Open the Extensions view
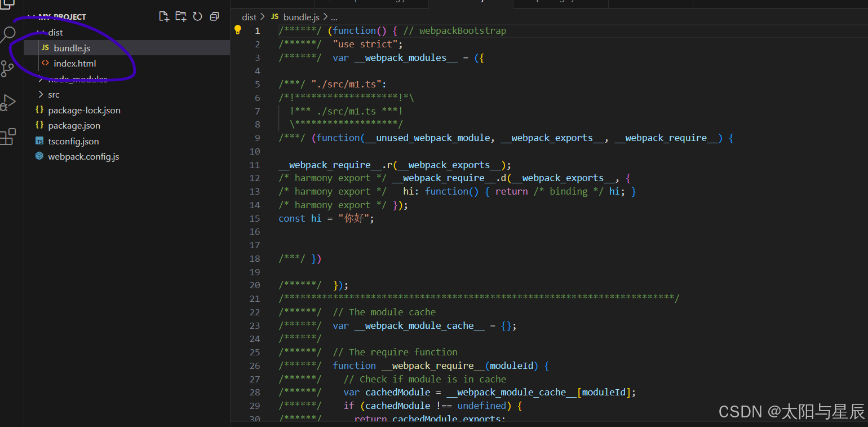868x427 pixels. pyautogui.click(x=7, y=137)
